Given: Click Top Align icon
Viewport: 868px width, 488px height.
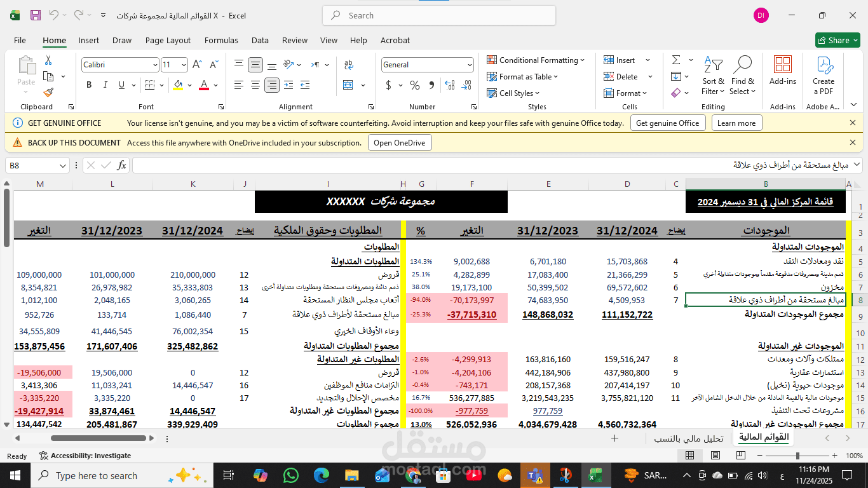Looking at the screenshot, I should click(x=239, y=65).
